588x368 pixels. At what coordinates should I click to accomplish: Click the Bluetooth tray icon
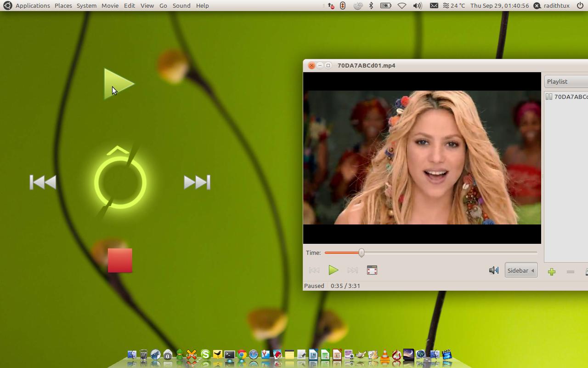(371, 6)
